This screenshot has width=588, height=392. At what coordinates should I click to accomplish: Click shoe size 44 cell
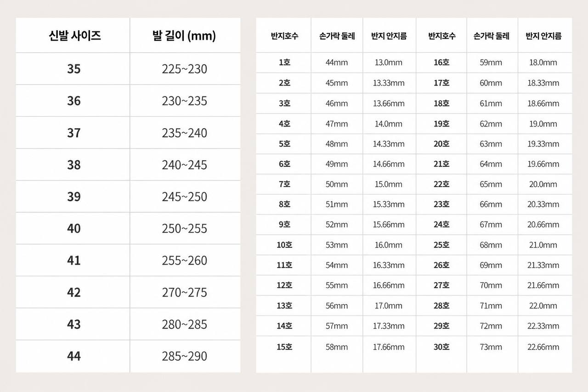click(x=74, y=356)
